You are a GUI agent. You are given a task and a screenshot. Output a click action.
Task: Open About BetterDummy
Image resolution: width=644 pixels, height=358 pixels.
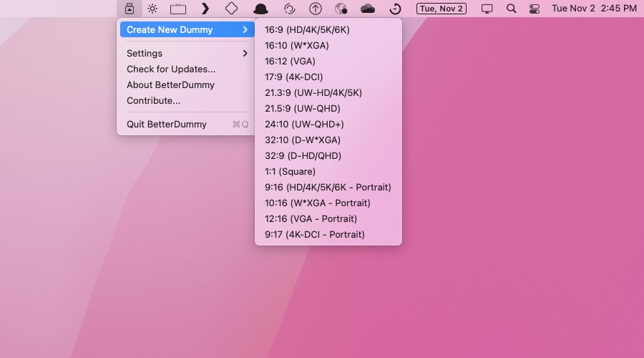tap(170, 84)
